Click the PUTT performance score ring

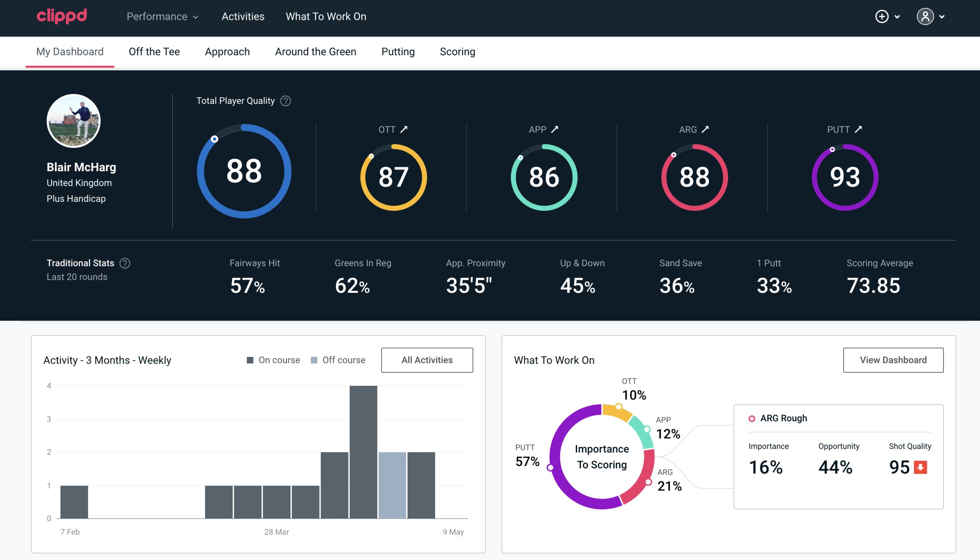click(x=843, y=175)
